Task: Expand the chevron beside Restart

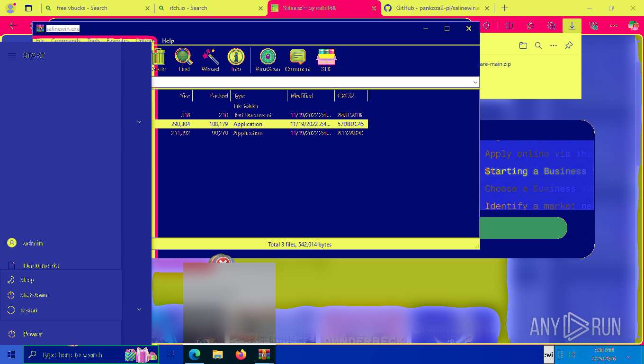Action: point(139,309)
